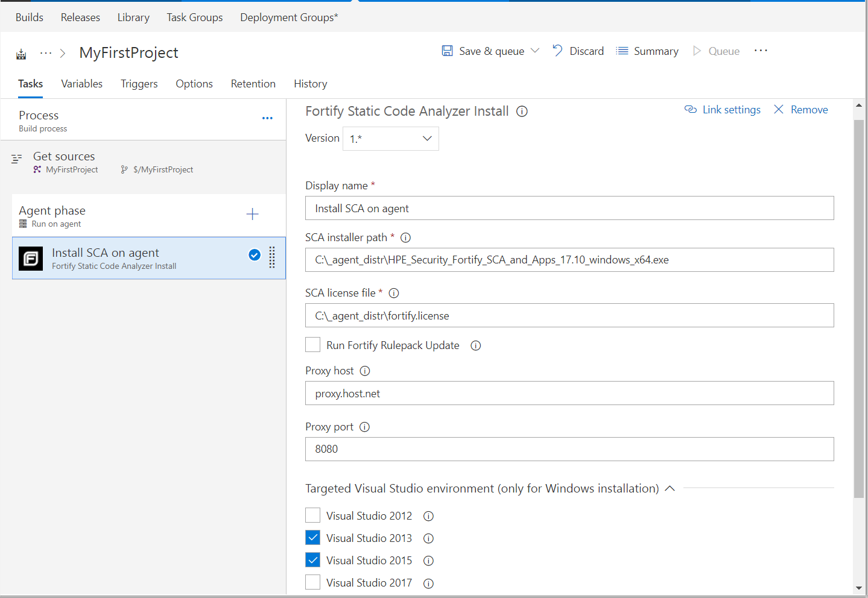Open the Version dropdown

click(390, 139)
